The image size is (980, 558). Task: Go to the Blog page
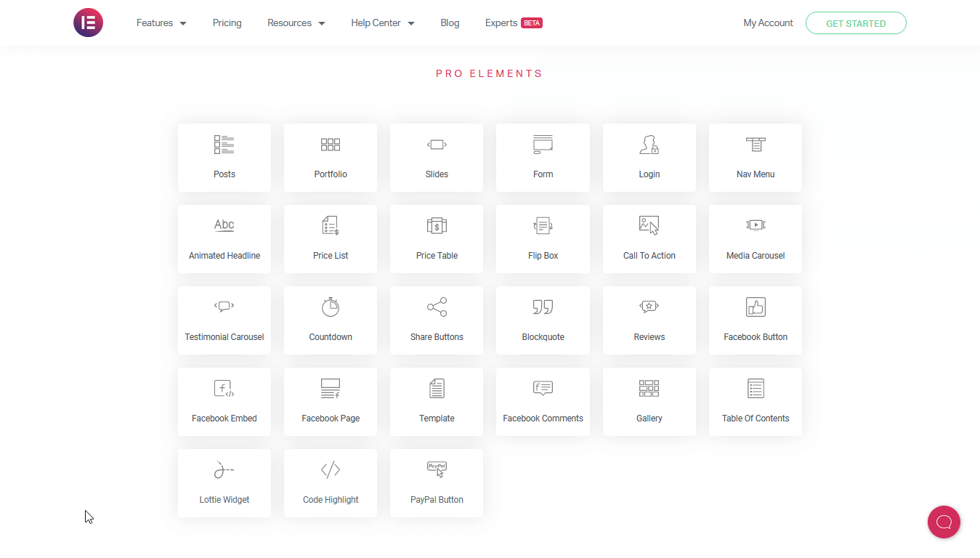tap(450, 23)
